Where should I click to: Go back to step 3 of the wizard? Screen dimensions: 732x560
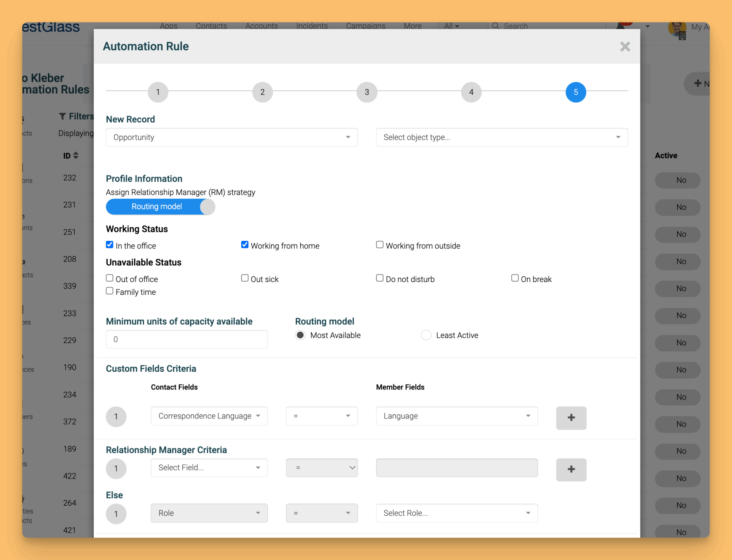pos(366,92)
